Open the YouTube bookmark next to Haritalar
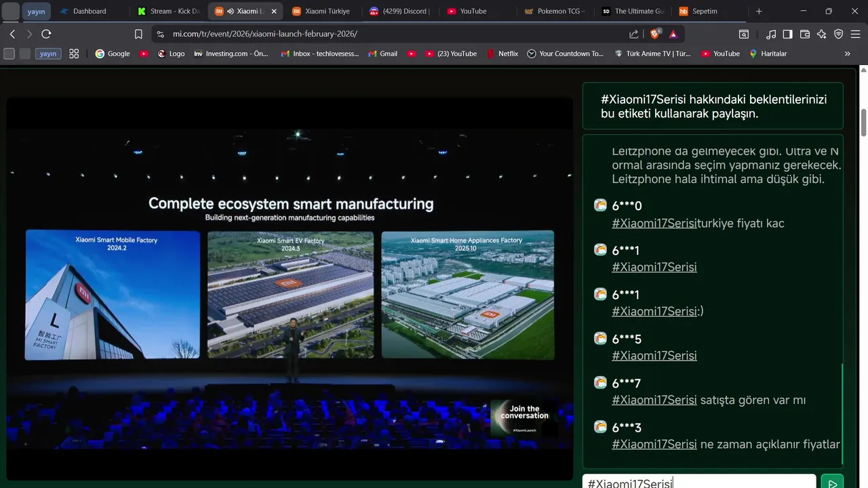Screen dimensions: 868x488 click(x=721, y=54)
